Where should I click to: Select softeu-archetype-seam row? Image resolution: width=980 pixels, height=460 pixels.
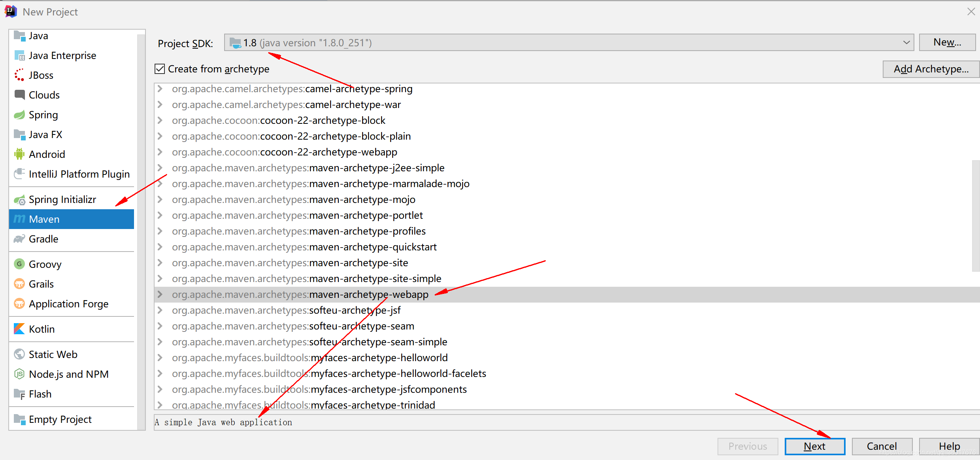coord(567,326)
